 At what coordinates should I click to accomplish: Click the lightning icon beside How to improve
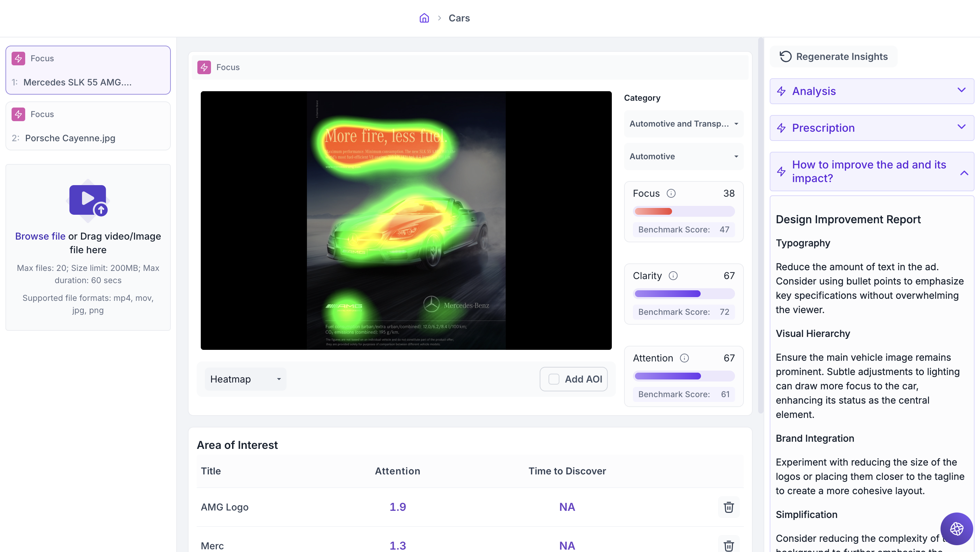click(x=781, y=172)
